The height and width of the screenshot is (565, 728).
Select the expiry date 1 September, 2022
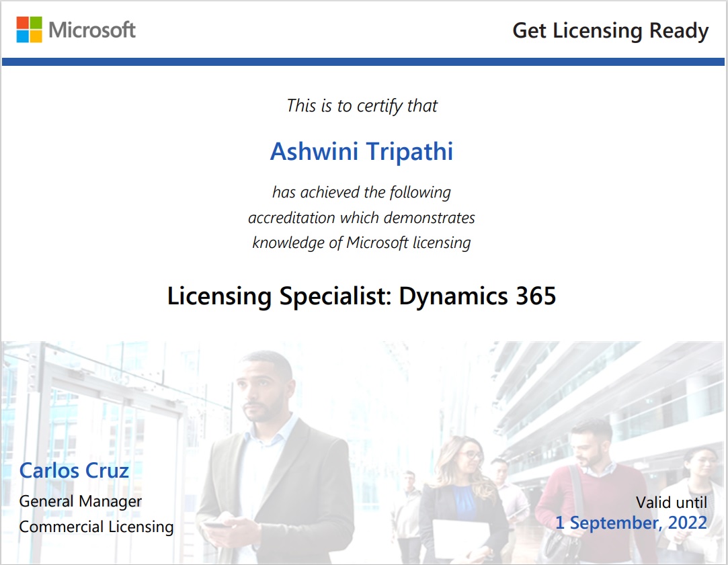631,523
